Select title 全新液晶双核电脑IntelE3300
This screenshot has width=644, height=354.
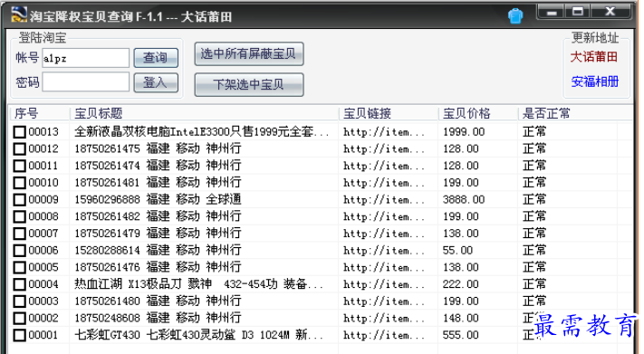[202, 132]
